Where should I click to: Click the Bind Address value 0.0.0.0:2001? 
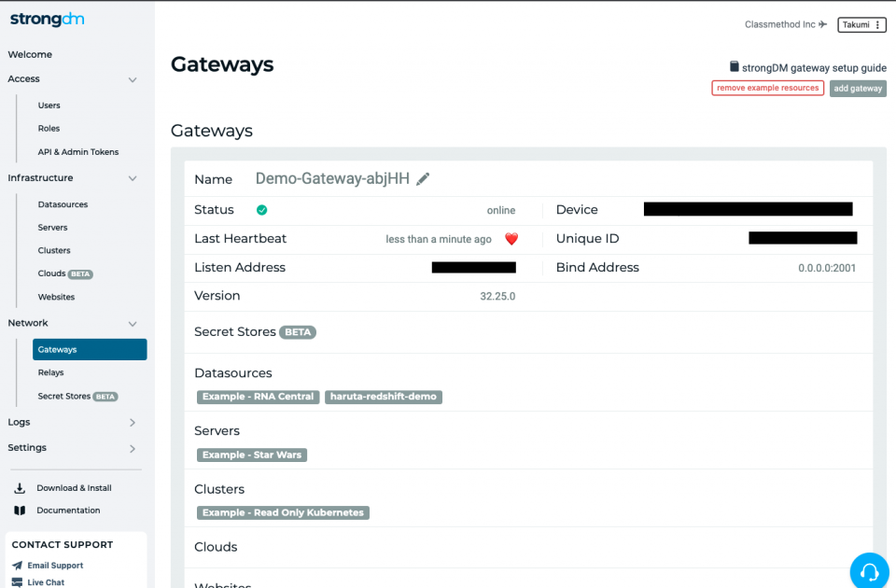click(x=827, y=268)
